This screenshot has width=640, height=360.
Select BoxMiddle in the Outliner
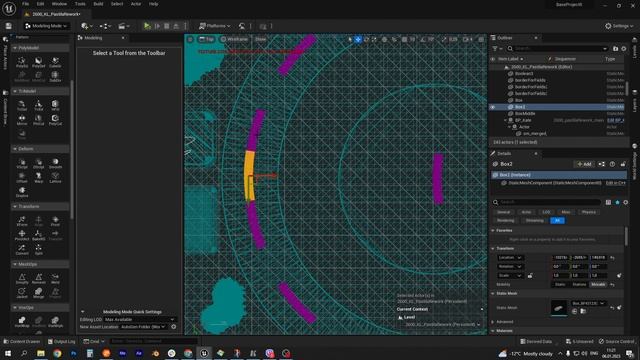[525, 113]
